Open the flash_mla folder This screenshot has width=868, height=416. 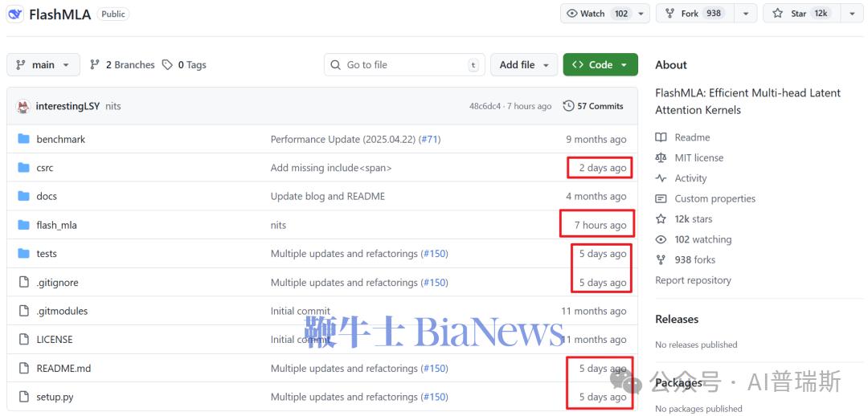pyautogui.click(x=56, y=225)
